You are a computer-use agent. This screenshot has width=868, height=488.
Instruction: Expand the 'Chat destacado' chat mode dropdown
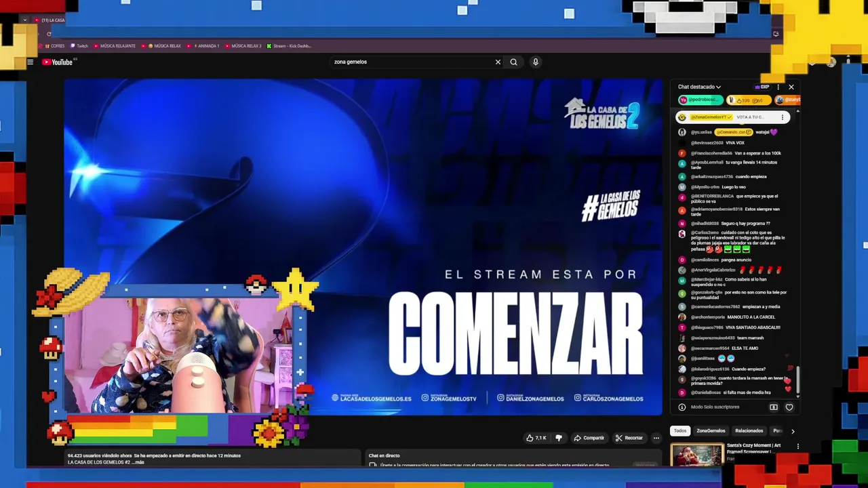click(x=699, y=87)
